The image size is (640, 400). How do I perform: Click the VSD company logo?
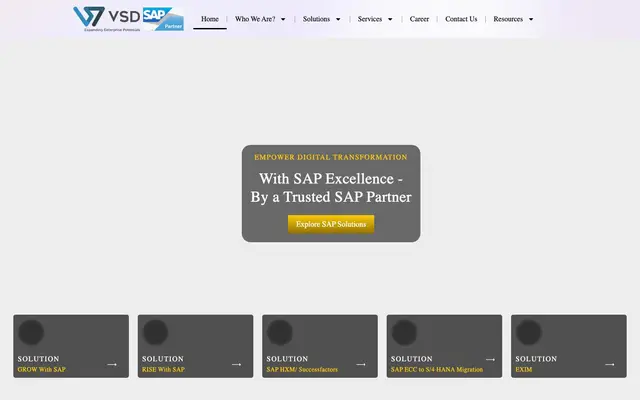pyautogui.click(x=107, y=19)
